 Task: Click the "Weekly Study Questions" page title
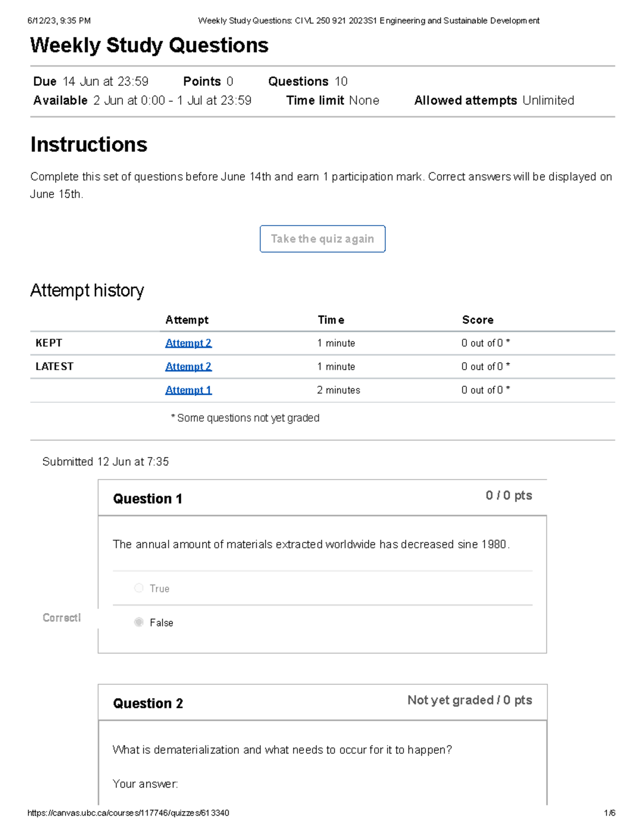coord(149,45)
